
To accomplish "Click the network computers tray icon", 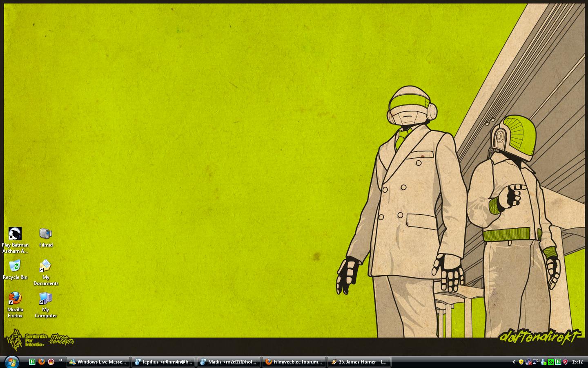I will (536, 362).
